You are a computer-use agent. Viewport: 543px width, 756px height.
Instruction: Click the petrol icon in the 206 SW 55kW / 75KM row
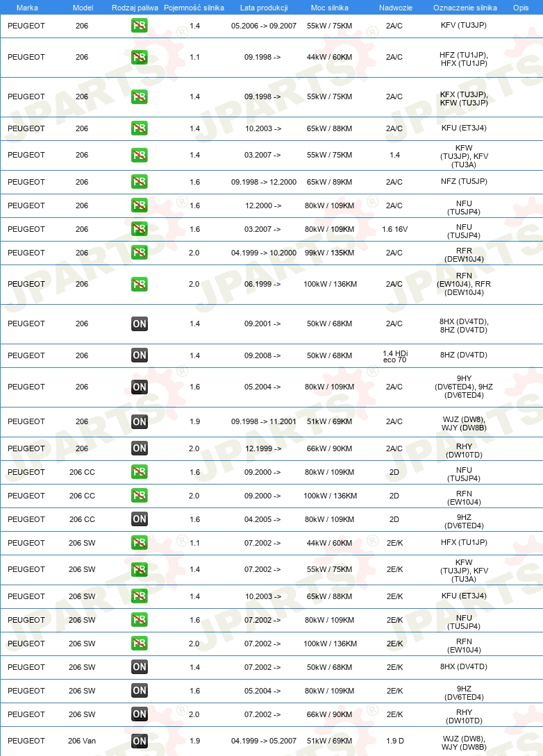[140, 569]
